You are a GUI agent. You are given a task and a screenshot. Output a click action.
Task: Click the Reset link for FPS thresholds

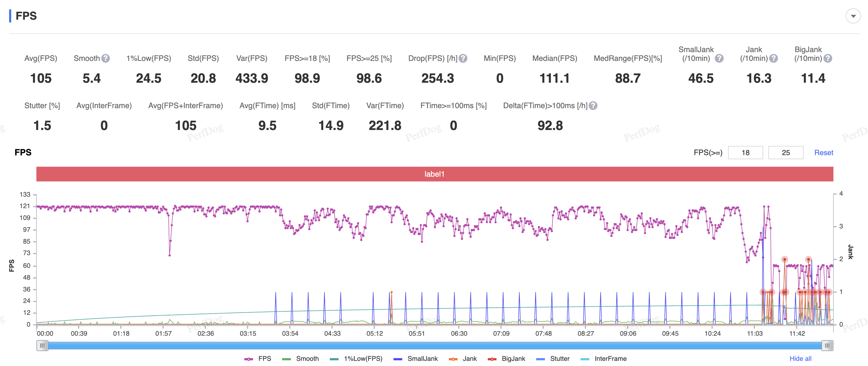point(823,153)
